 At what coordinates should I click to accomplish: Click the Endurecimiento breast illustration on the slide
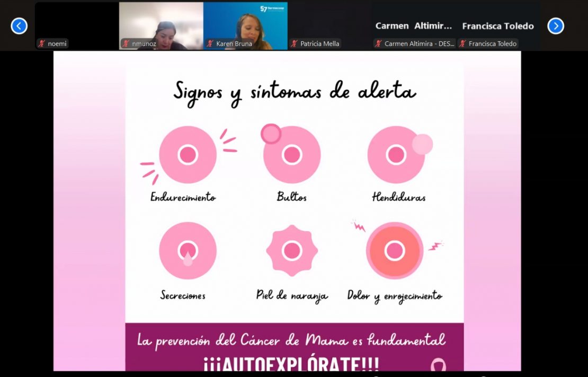pyautogui.click(x=188, y=155)
